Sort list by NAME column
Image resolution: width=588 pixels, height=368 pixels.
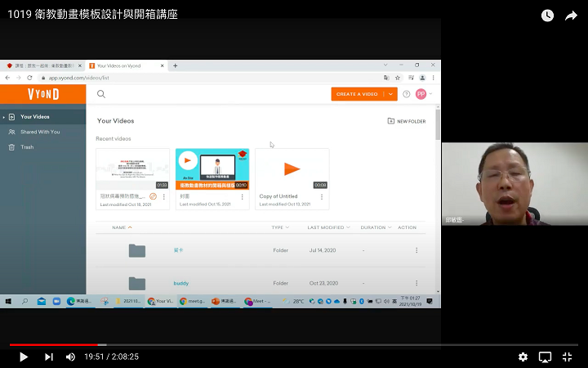122,227
